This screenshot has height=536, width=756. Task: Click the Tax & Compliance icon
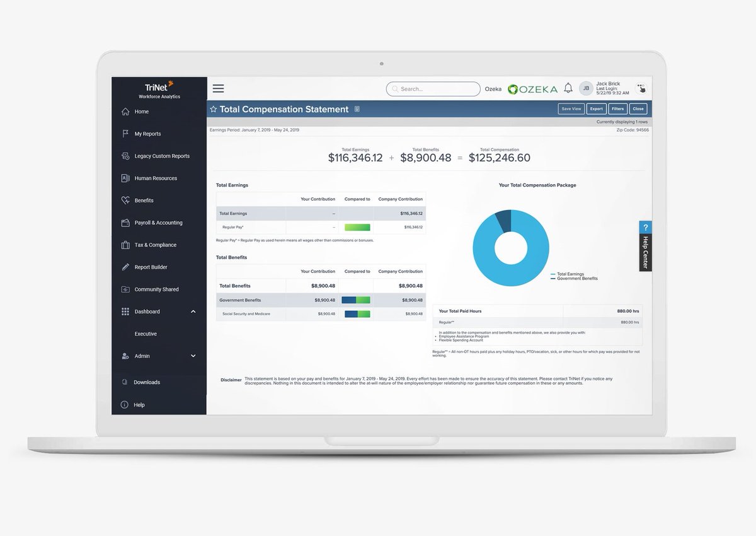[x=125, y=245]
